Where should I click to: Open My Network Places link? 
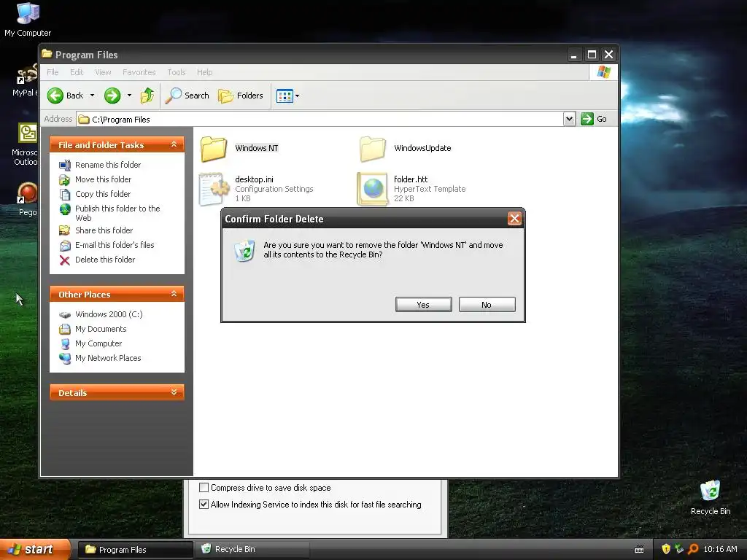click(108, 358)
